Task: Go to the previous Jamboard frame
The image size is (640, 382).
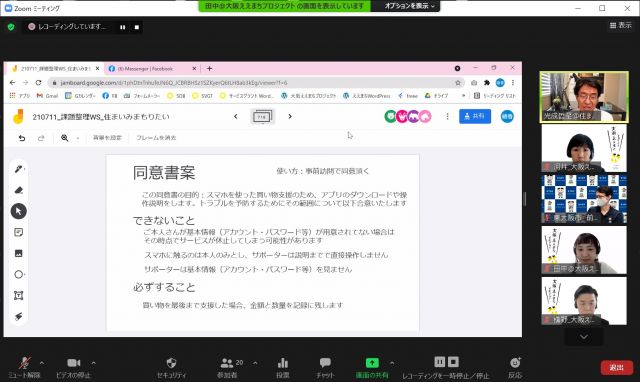Action: tap(236, 116)
